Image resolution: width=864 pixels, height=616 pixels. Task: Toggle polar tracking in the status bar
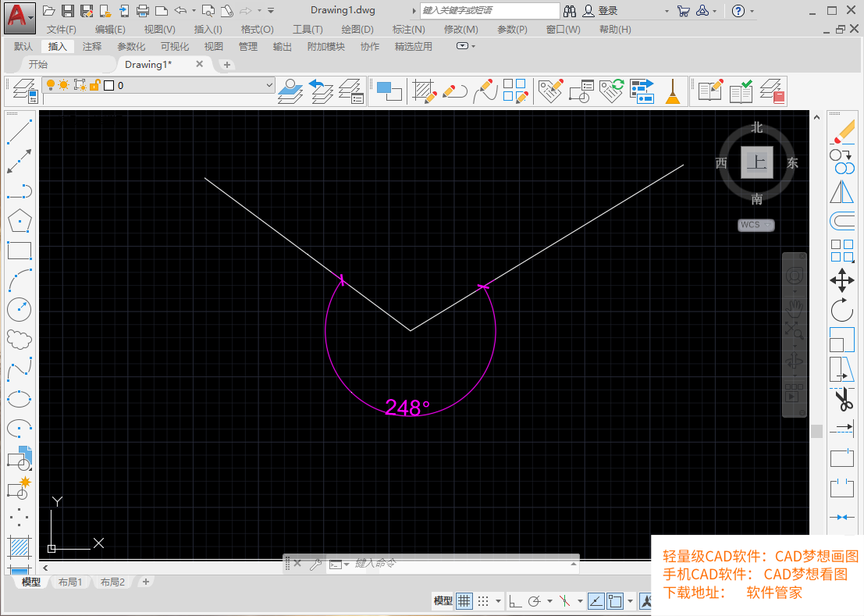pos(535,601)
